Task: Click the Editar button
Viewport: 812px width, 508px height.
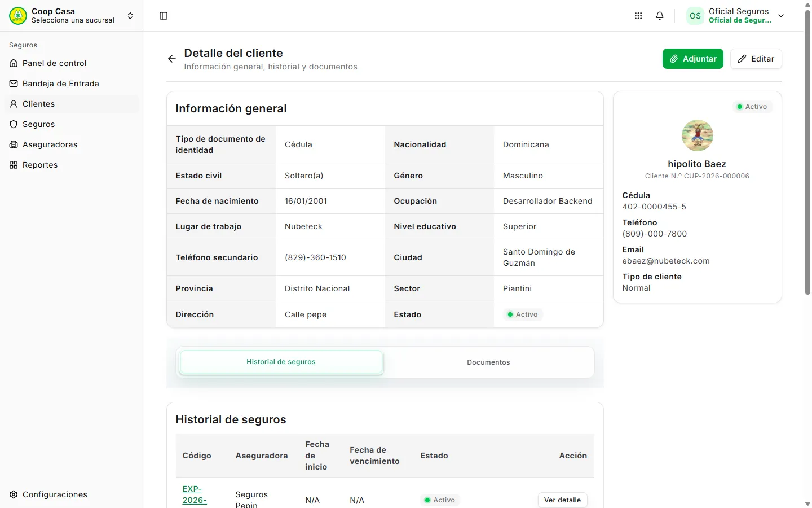Action: [756, 59]
